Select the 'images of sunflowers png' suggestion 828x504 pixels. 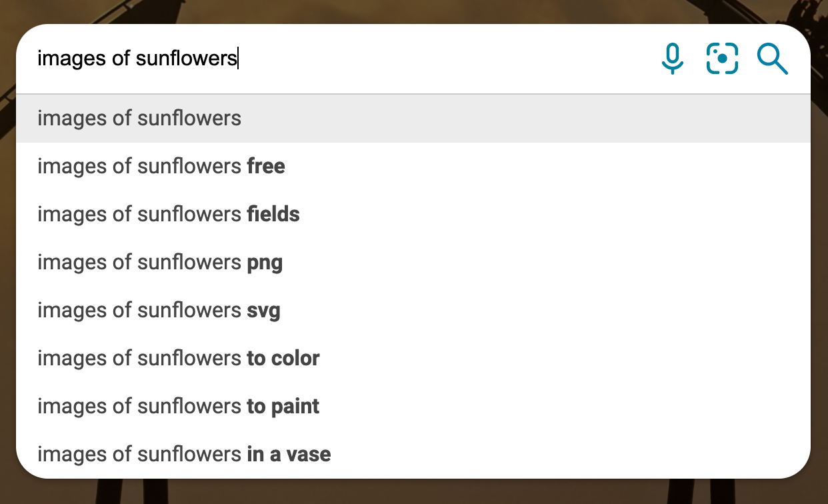pos(160,262)
